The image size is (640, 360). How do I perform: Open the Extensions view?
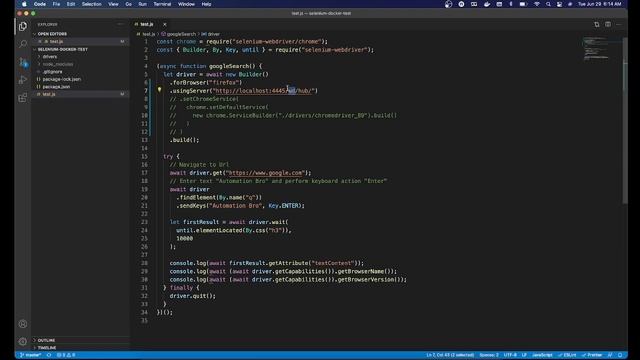(x=23, y=98)
